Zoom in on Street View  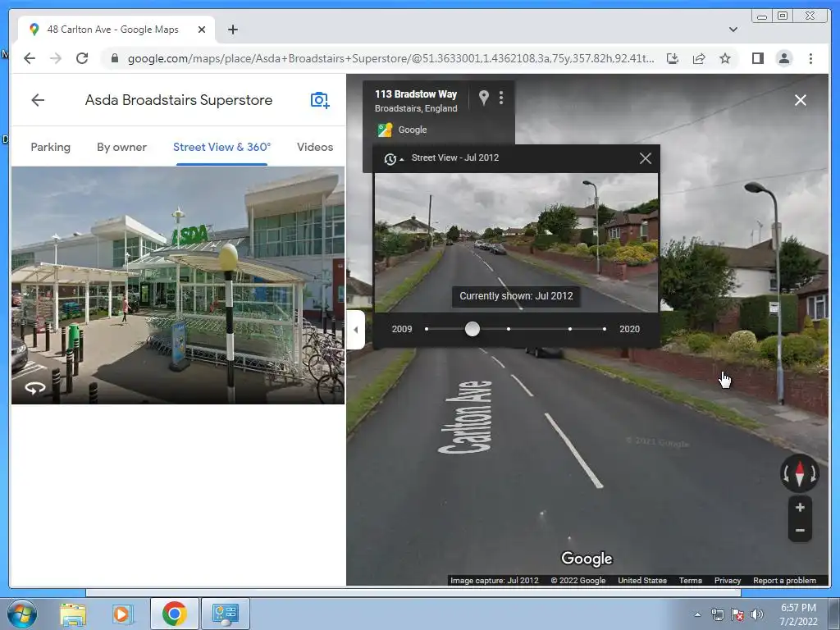pos(800,507)
